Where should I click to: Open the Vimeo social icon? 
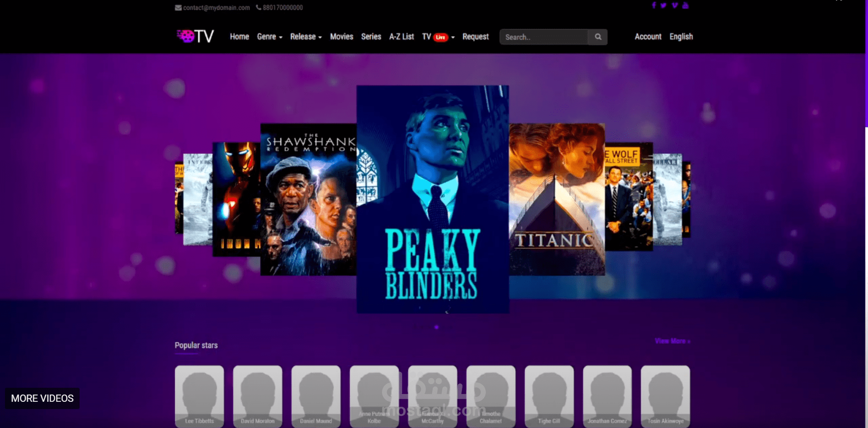pyautogui.click(x=674, y=5)
